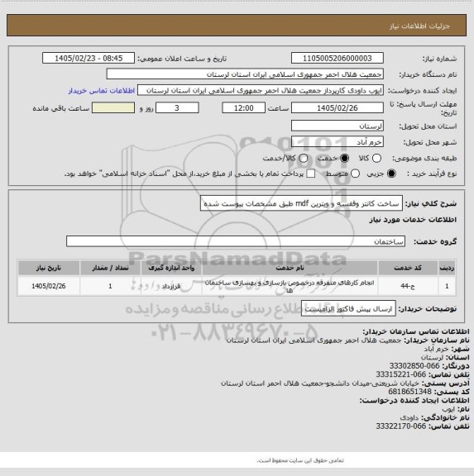This screenshot has height=476, width=474.
Task: Choose the متوسط purchase type radio
Action: (355, 174)
